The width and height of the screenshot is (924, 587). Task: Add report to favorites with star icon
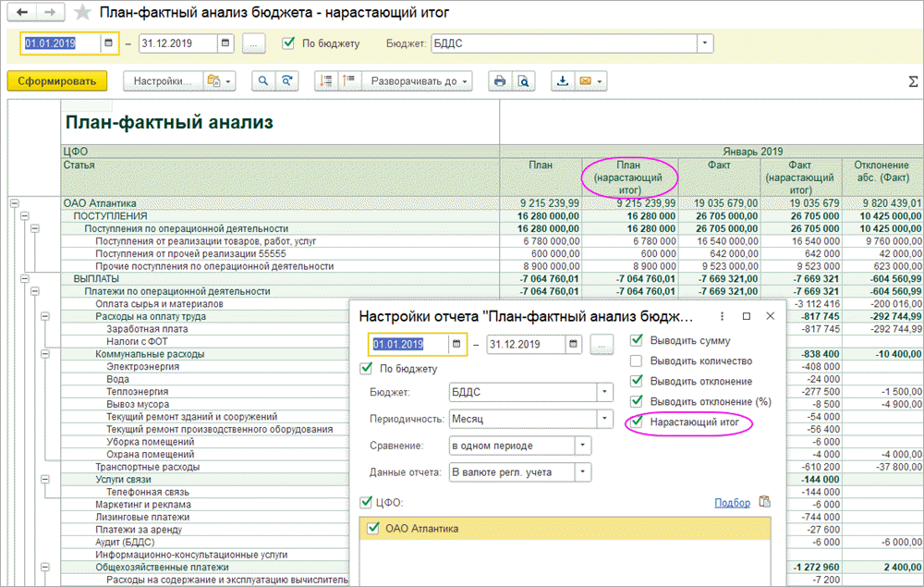(83, 12)
